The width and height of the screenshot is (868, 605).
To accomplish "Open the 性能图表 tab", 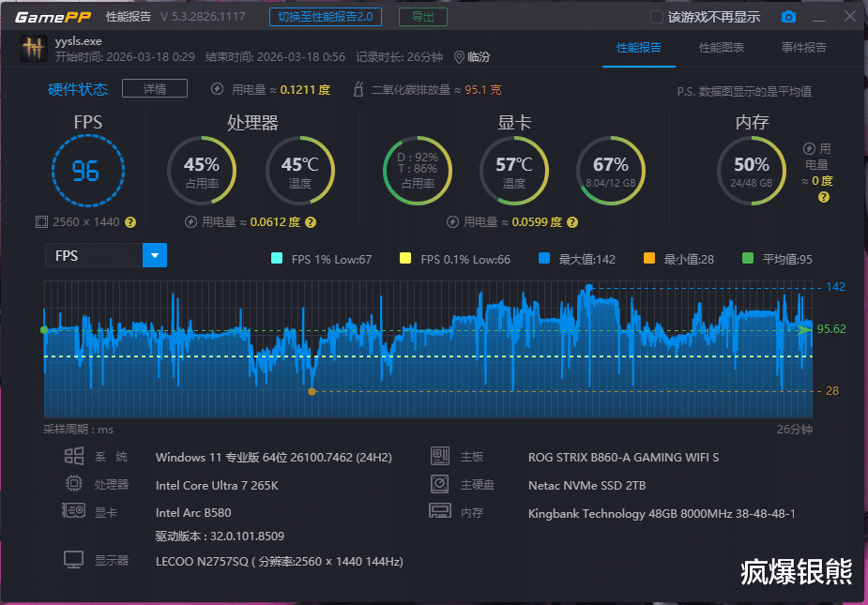I will click(x=722, y=48).
